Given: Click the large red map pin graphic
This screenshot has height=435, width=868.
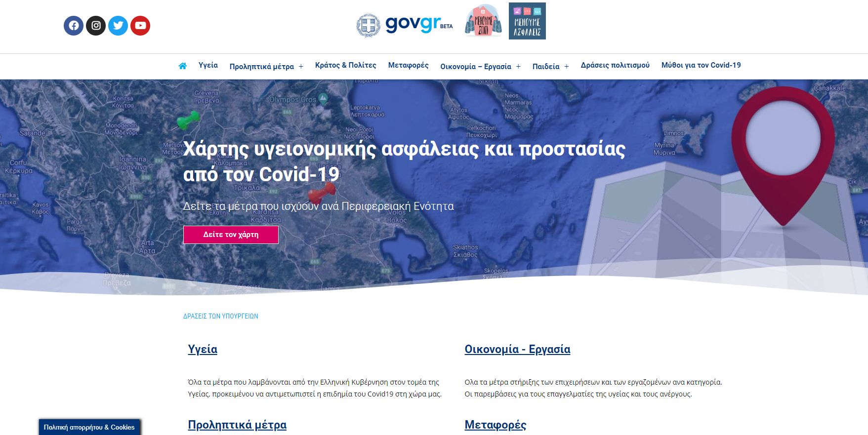Looking at the screenshot, I should click(783, 156).
